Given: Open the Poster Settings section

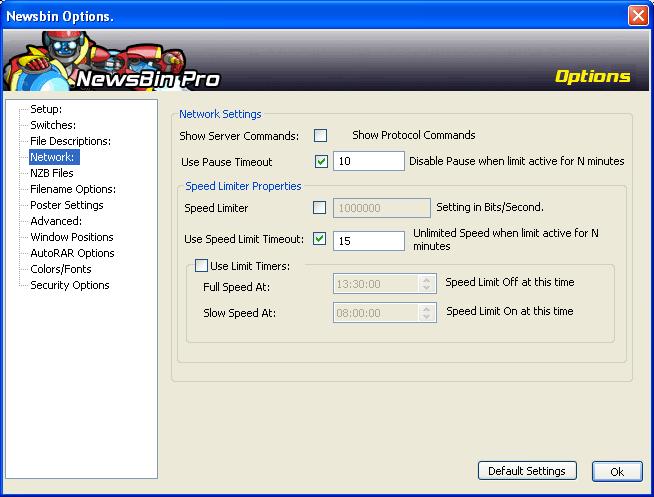Looking at the screenshot, I should [66, 205].
